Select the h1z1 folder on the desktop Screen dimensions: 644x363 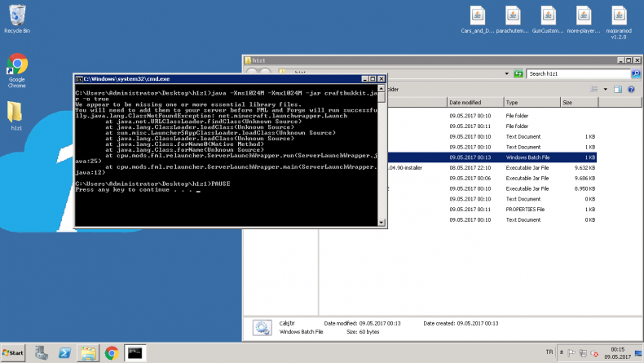coord(15,116)
